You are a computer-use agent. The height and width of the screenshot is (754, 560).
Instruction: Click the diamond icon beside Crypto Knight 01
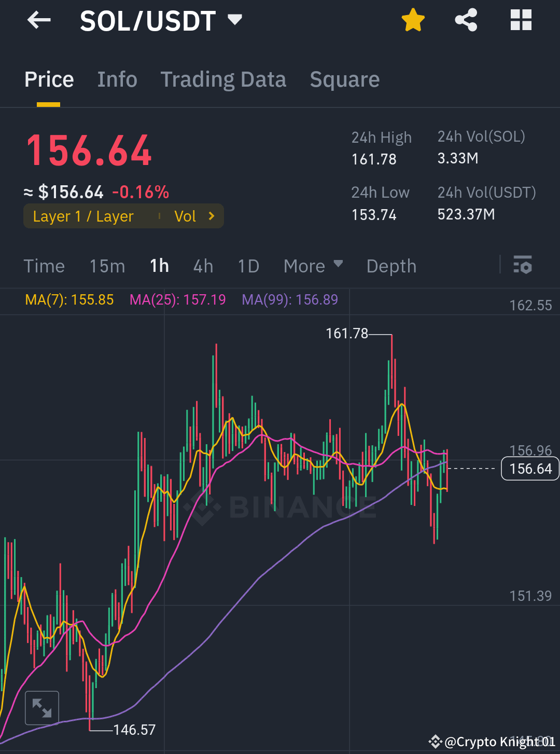tap(436, 741)
